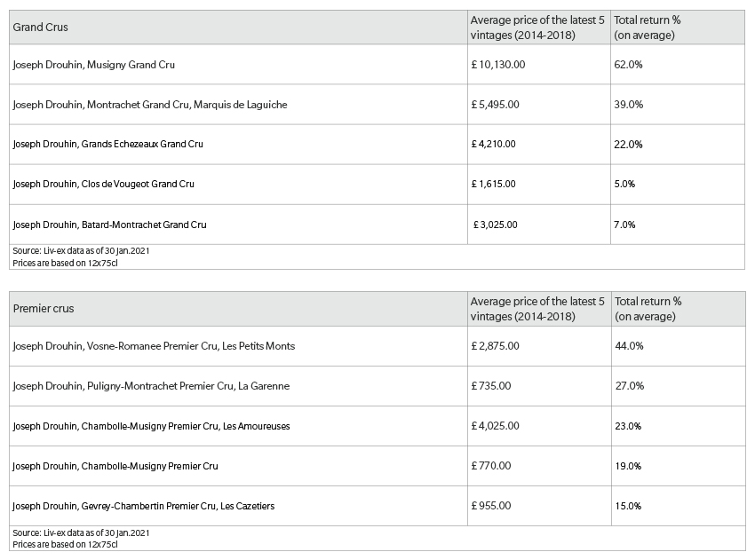This screenshot has width=755, height=560.
Task: Click the £10,130.00 price cell
Action: 498,65
